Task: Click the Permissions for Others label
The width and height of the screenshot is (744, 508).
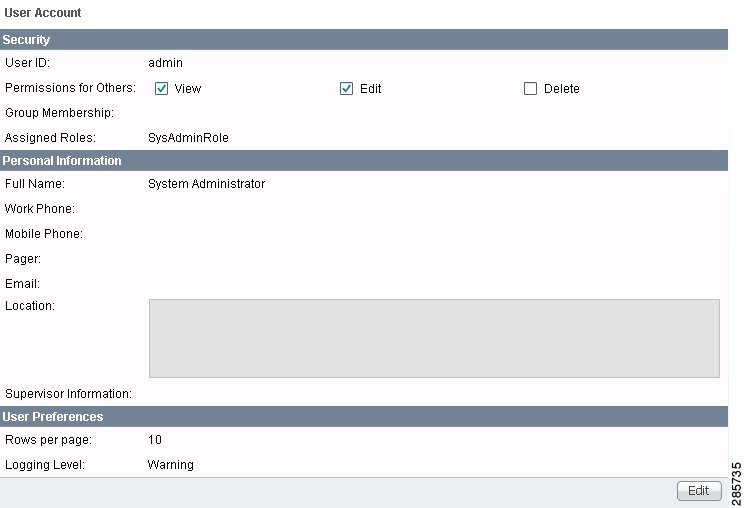Action: 70,88
